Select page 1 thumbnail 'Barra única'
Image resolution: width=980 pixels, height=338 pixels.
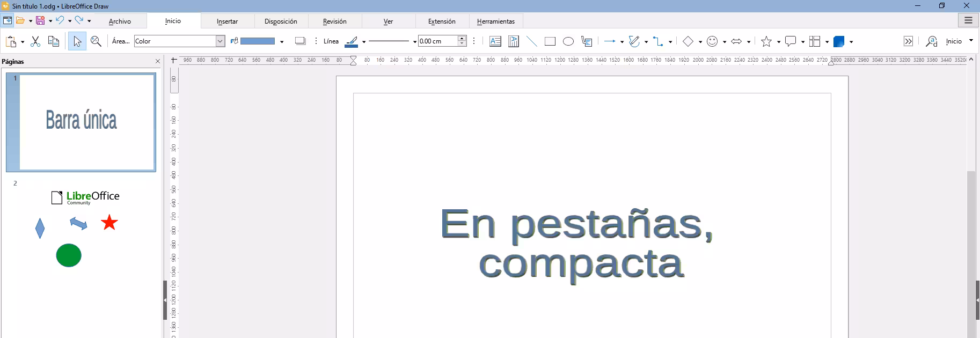click(x=81, y=122)
